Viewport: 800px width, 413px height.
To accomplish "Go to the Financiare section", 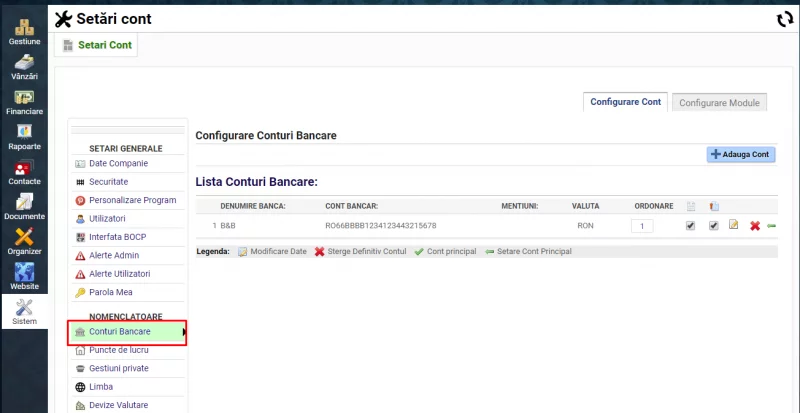I will tap(24, 102).
